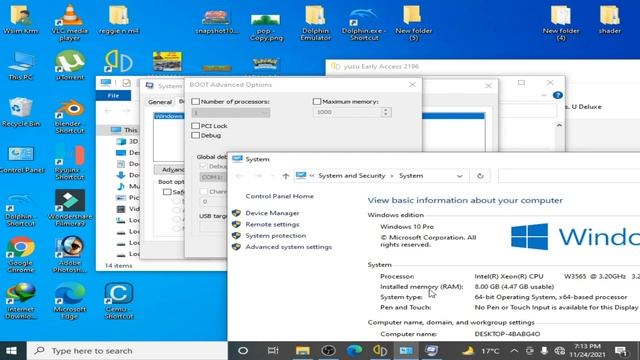The width and height of the screenshot is (640, 360).
Task: Open the shader folder on desktop
Action: [x=609, y=19]
